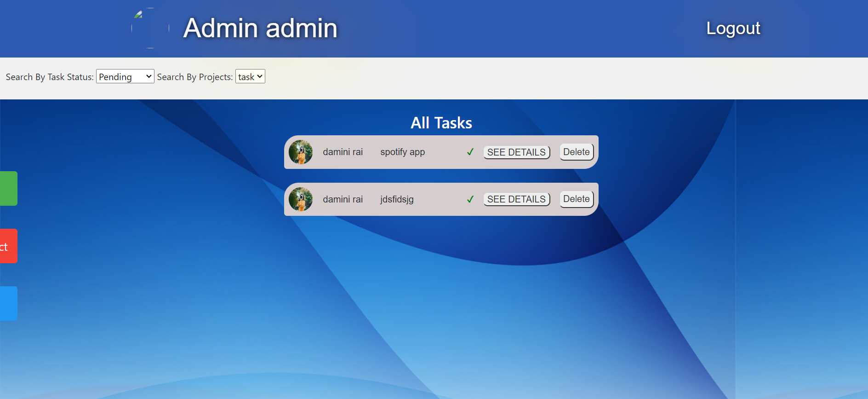Open SEE DETAILS for jdsfidsjg task
The image size is (868, 399).
tap(516, 199)
